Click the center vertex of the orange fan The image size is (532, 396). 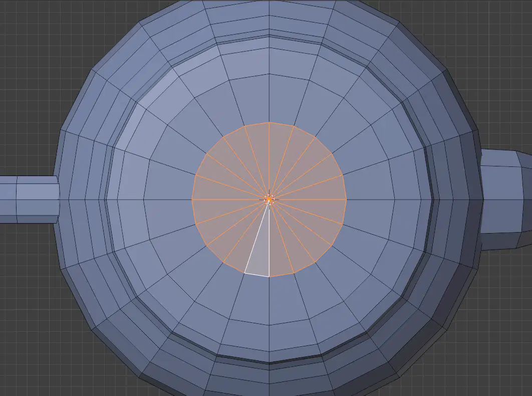pyautogui.click(x=269, y=200)
